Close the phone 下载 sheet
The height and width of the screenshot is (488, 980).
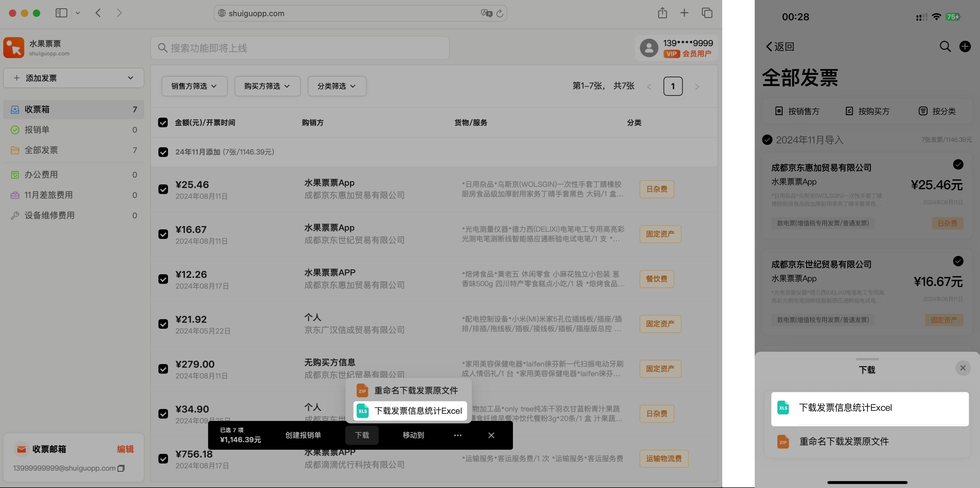coord(963,368)
